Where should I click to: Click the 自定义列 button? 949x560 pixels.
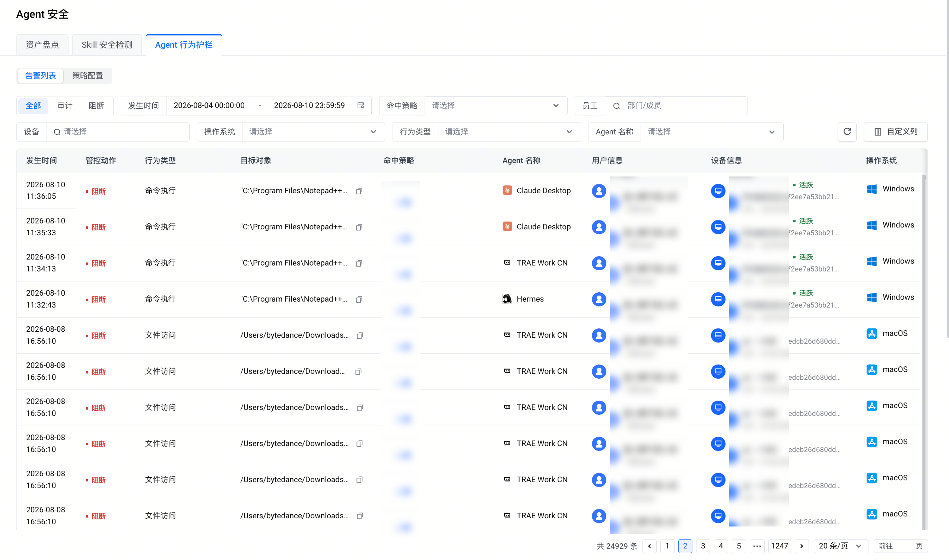[895, 132]
